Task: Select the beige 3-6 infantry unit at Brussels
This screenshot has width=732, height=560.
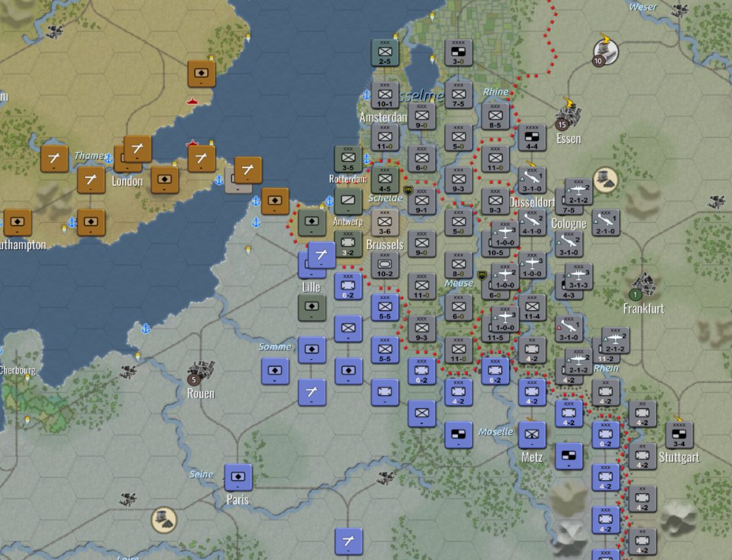Action: (385, 222)
